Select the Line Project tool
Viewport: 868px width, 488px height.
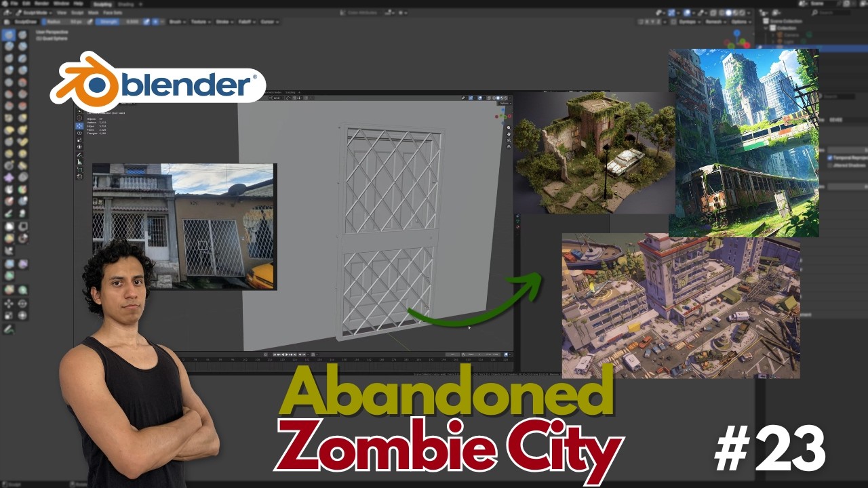pos(9,250)
